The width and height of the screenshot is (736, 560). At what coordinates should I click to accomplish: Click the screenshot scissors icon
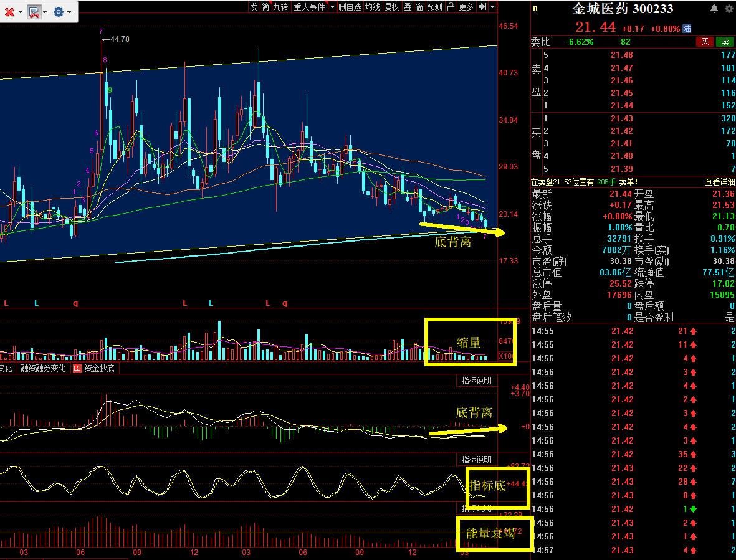point(34,12)
